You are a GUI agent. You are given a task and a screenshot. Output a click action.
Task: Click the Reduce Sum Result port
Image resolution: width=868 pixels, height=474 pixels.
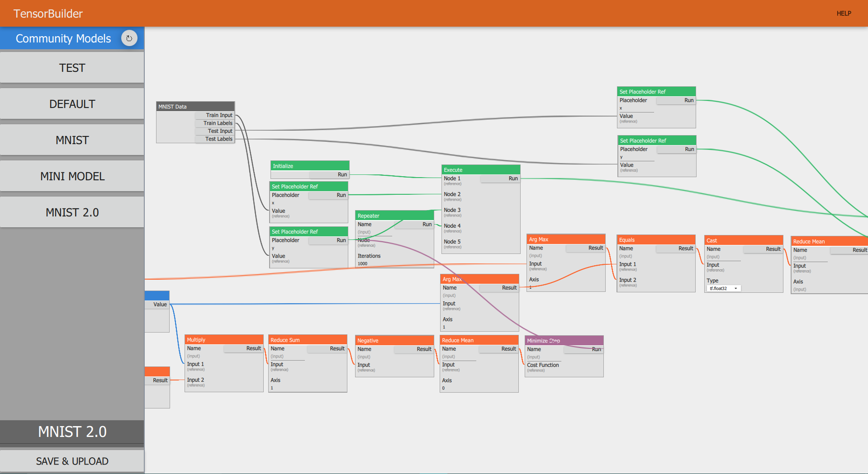coord(327,348)
